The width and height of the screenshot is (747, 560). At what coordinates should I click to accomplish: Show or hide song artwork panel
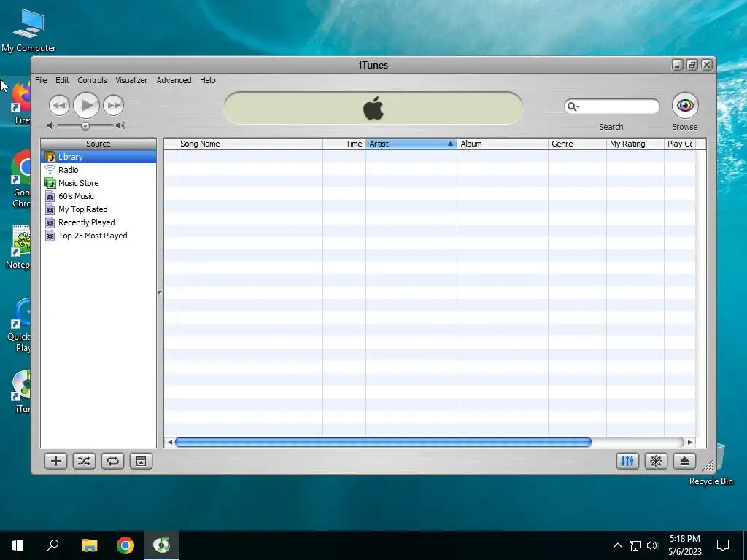(141, 461)
